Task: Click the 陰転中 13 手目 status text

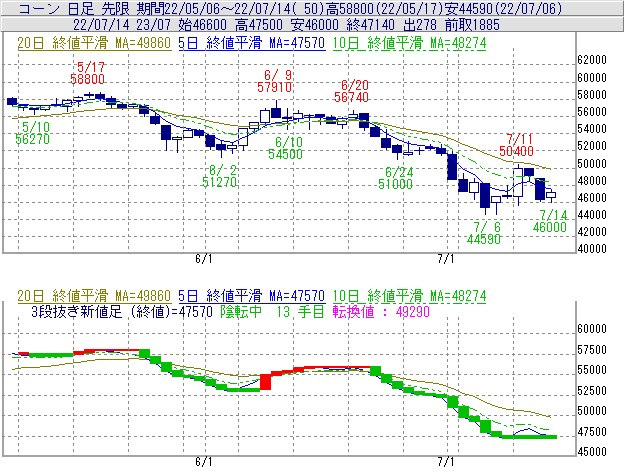Action: (x=273, y=311)
